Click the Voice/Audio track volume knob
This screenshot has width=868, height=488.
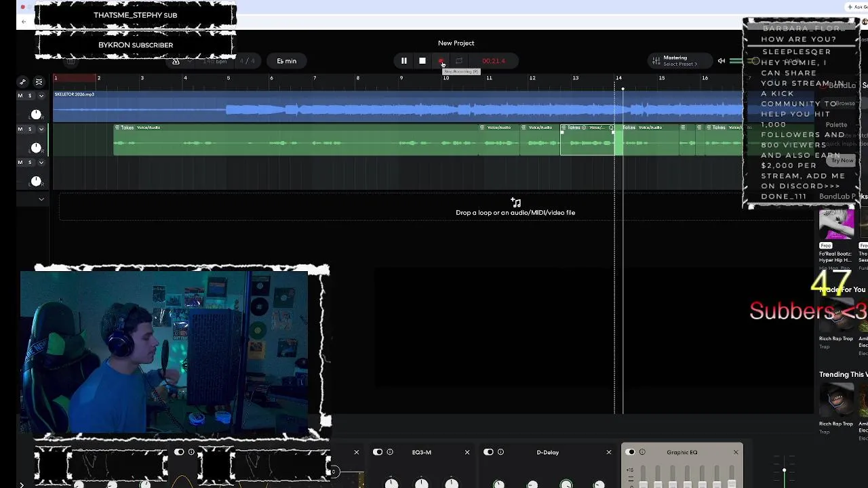pos(36,148)
